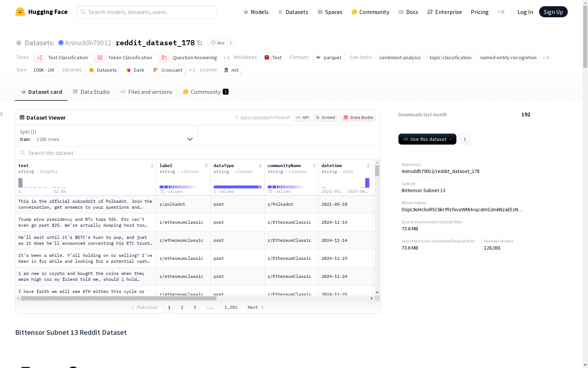Sort the dataType column

pyautogui.click(x=260, y=166)
